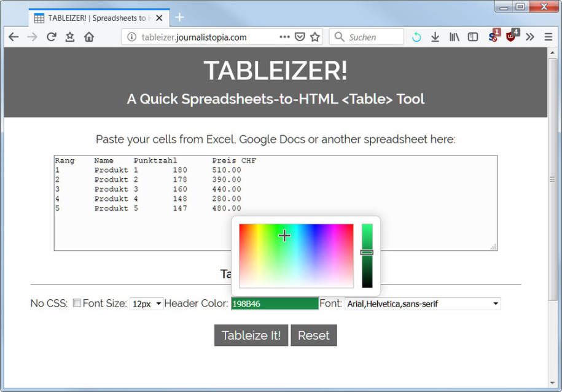Click the TABLEIZER! heading
Screen dimensions: 562x392
(x=276, y=70)
